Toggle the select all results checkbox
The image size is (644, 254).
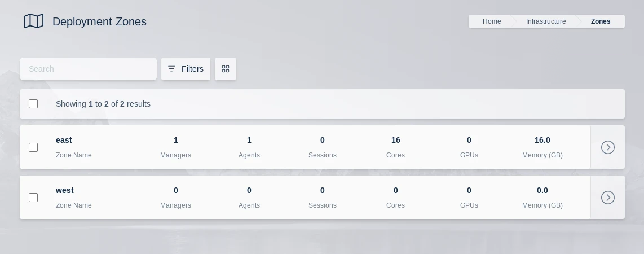point(33,104)
